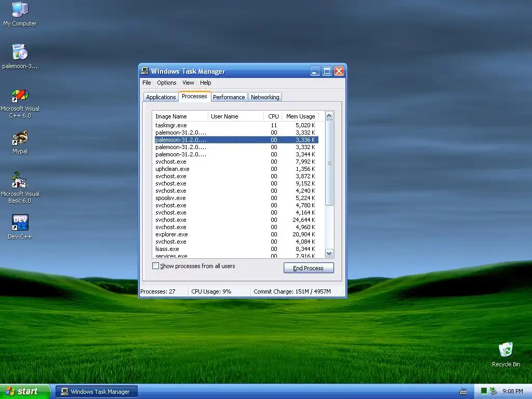
Task: Select svchost.exe using 3,872 K
Action: 236,177
